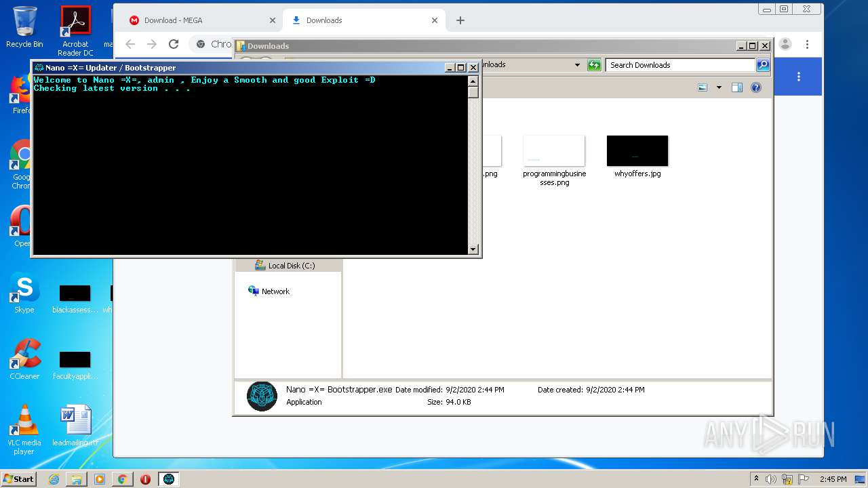Click the console scrollbar up arrow

coord(473,81)
